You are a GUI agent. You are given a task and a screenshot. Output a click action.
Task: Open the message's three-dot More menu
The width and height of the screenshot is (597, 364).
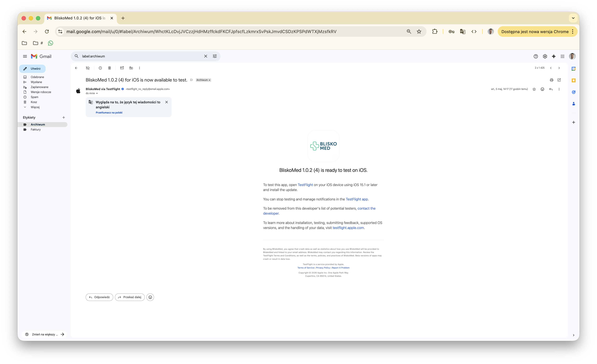pos(559,89)
